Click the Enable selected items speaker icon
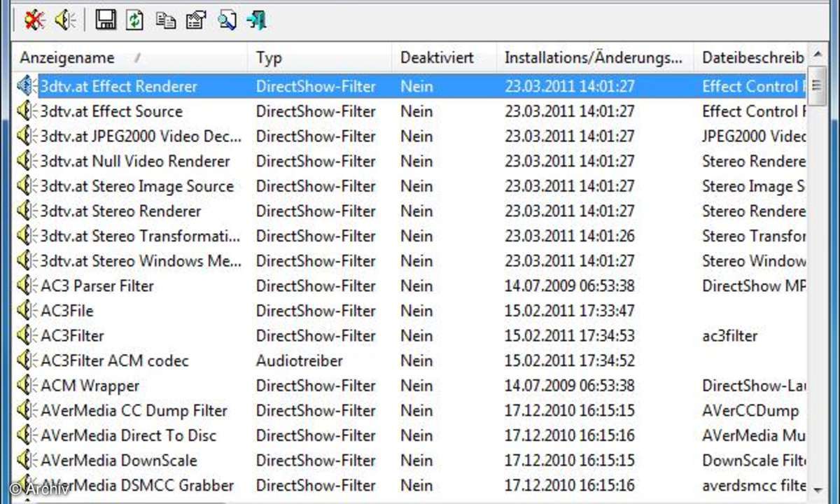The width and height of the screenshot is (840, 504). [65, 20]
